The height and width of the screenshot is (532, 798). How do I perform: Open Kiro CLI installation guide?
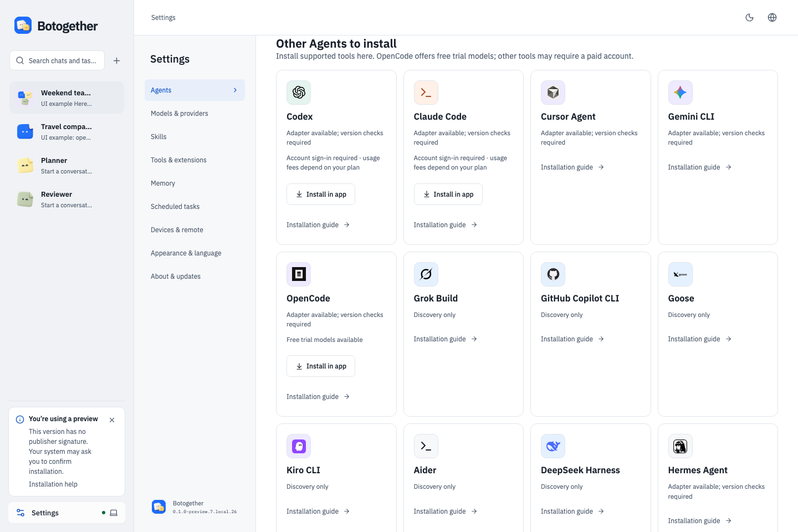click(x=318, y=511)
